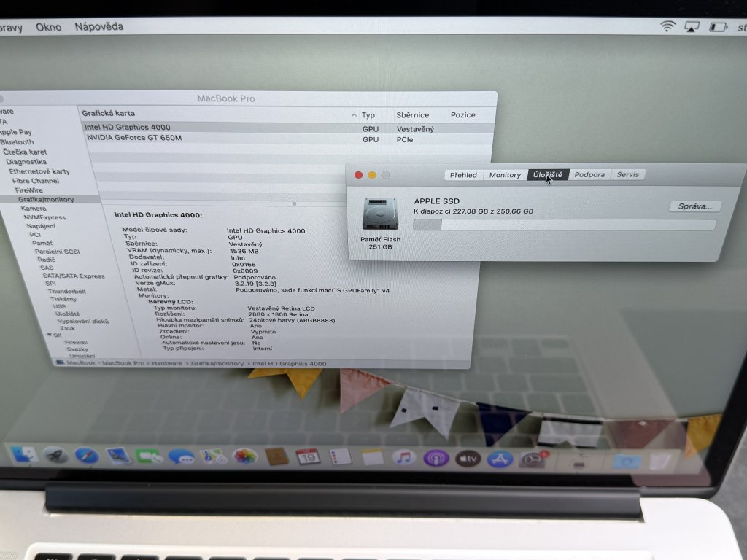
Task: Select Čtečka karet in sidebar
Action: click(25, 152)
